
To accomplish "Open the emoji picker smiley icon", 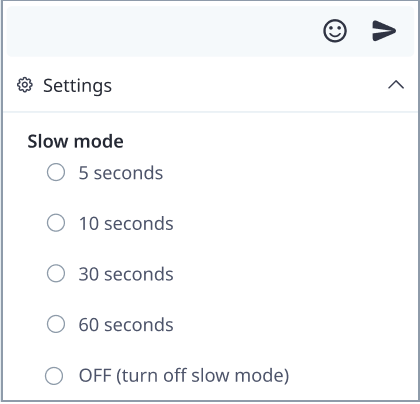I will 335,31.
